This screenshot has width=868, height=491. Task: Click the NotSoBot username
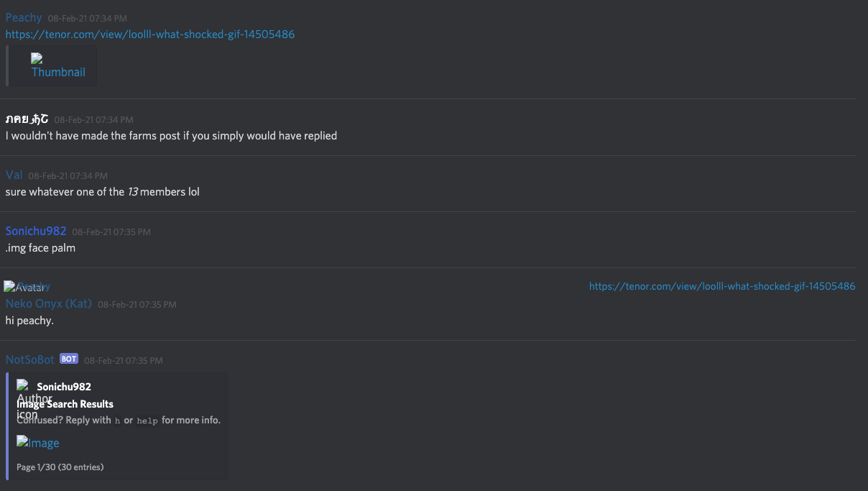click(30, 359)
